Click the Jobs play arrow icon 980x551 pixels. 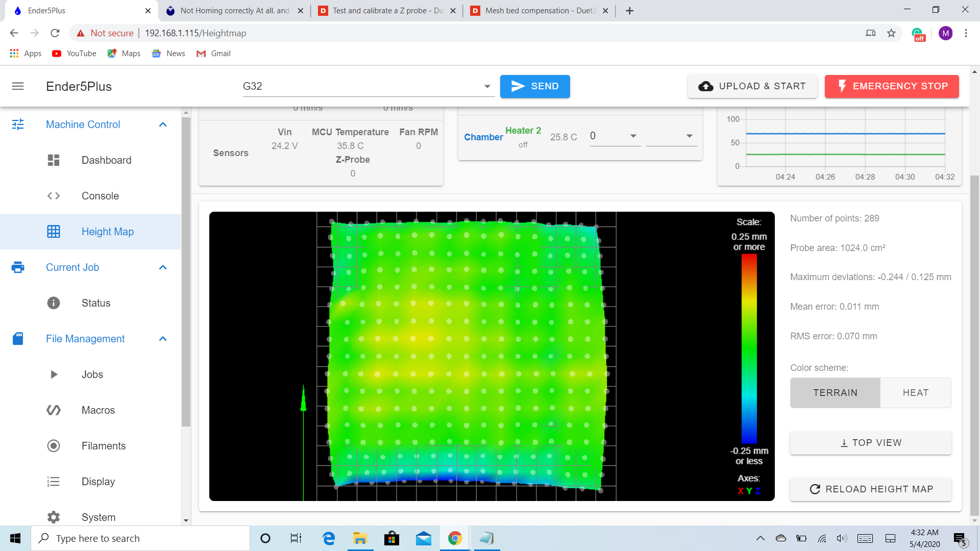54,374
